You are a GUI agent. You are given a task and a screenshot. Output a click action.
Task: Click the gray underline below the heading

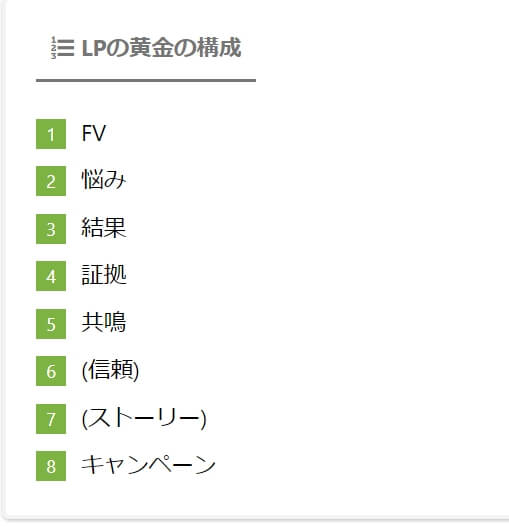146,80
